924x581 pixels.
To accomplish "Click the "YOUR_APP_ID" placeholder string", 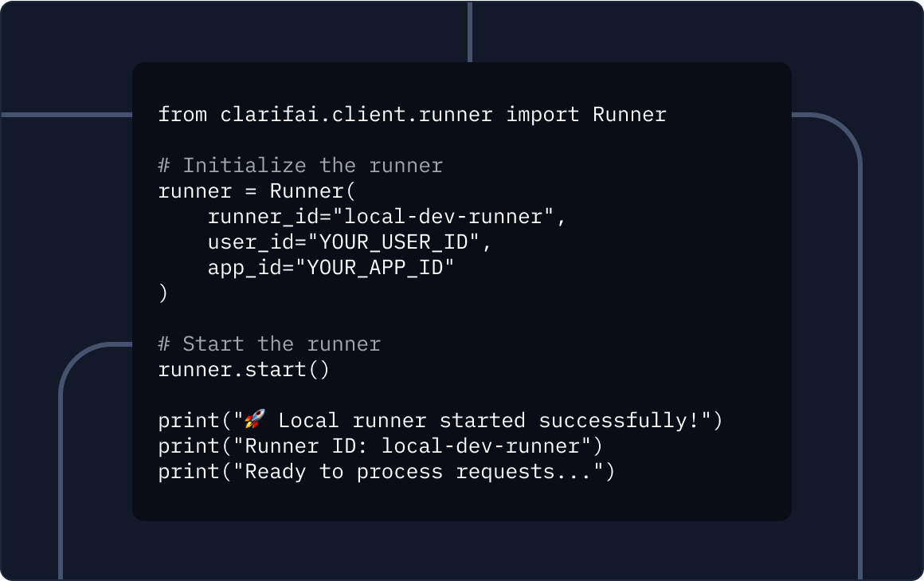I will point(374,268).
